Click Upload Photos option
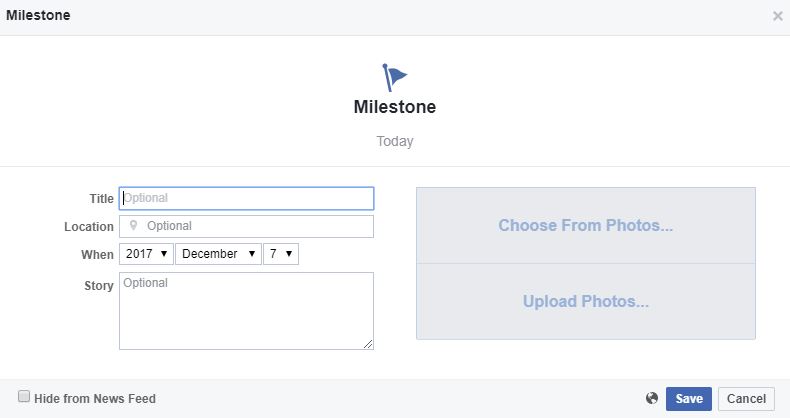Image resolution: width=790 pixels, height=418 pixels. [585, 302]
